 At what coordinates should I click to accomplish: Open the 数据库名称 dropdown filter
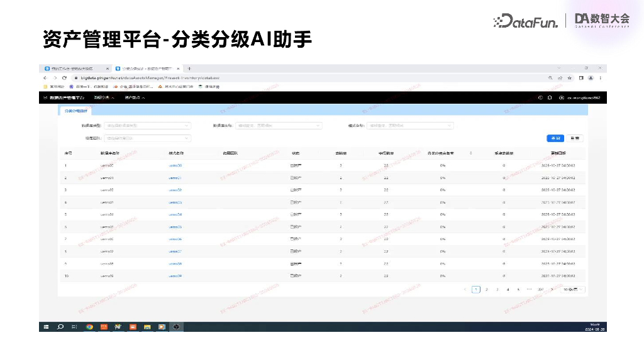point(279,126)
